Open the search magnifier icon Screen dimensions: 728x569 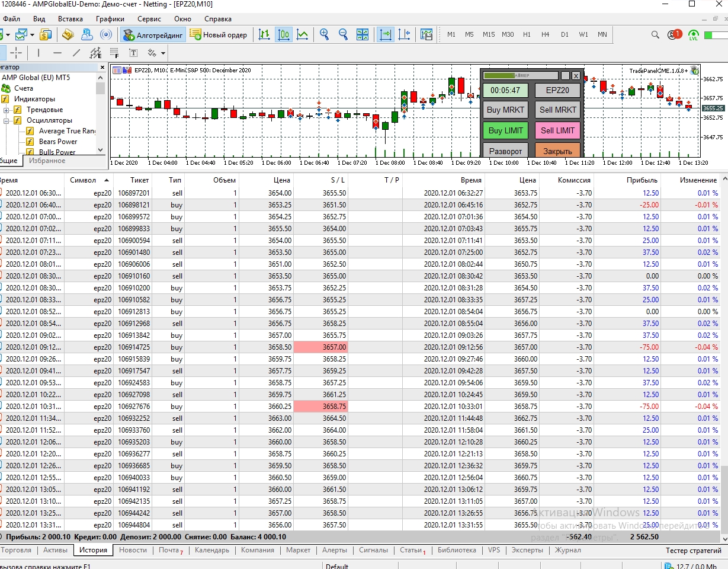click(655, 35)
